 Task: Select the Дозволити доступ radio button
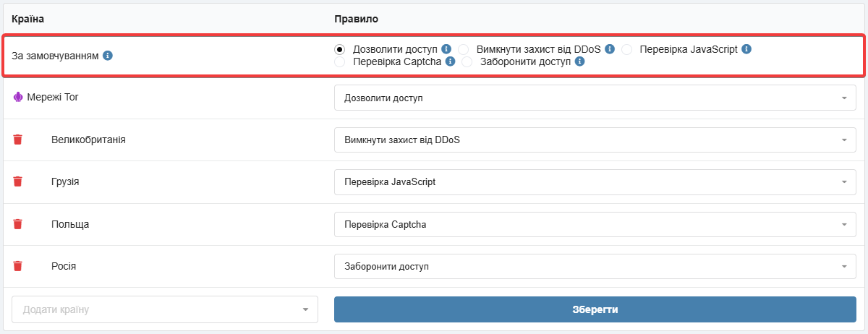[x=339, y=49]
